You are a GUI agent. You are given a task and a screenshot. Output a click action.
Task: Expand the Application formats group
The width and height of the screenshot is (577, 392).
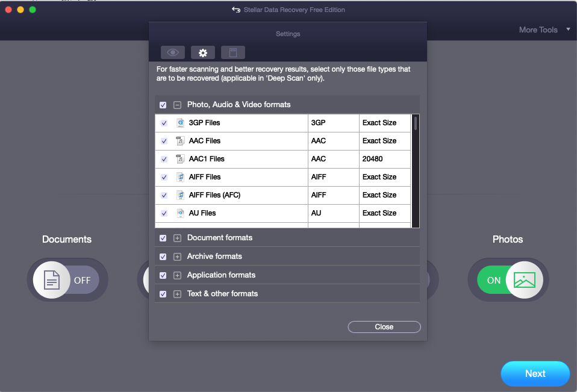point(177,276)
